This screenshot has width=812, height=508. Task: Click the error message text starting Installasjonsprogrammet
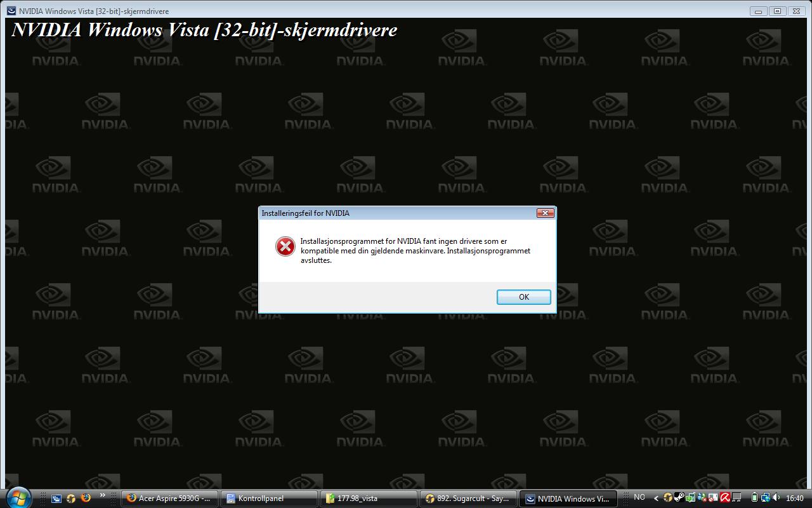pyautogui.click(x=416, y=251)
